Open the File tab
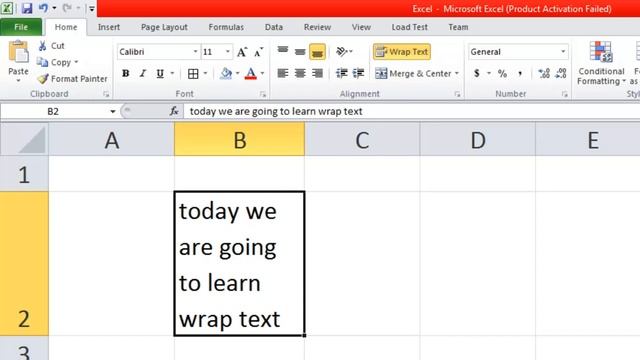The width and height of the screenshot is (640, 360). (21, 27)
